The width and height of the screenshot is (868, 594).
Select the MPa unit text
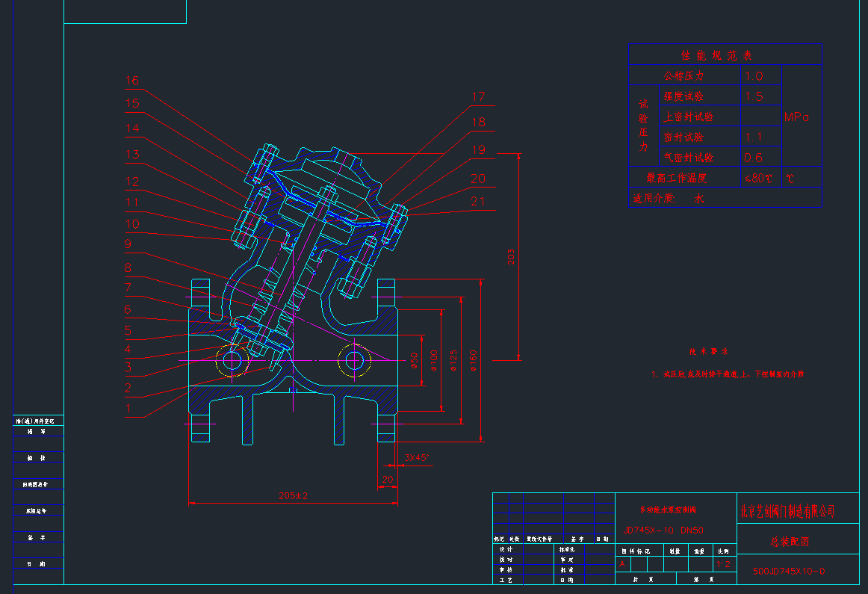click(796, 117)
